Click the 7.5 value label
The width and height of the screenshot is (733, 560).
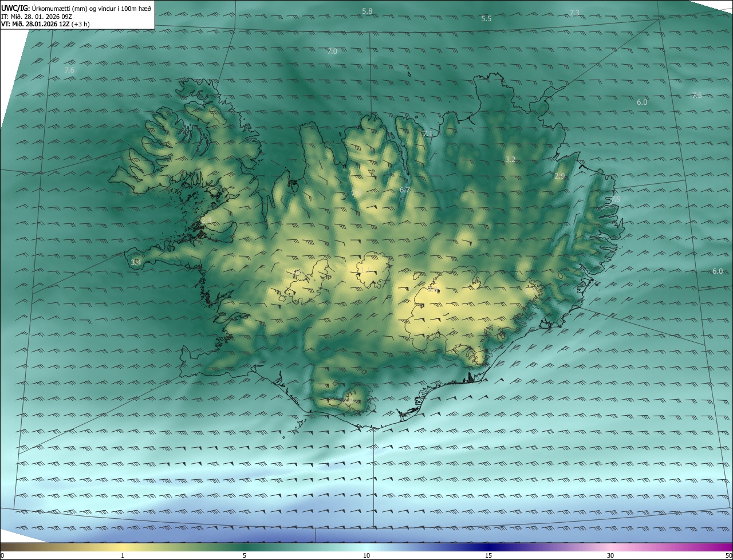[697, 96]
